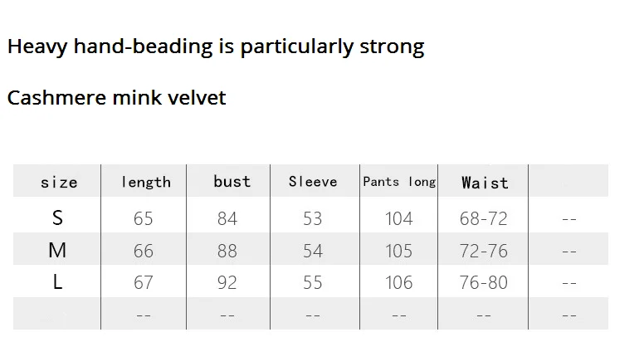Click the 'size' column header
This screenshot has height=347, width=644.
[59, 183]
